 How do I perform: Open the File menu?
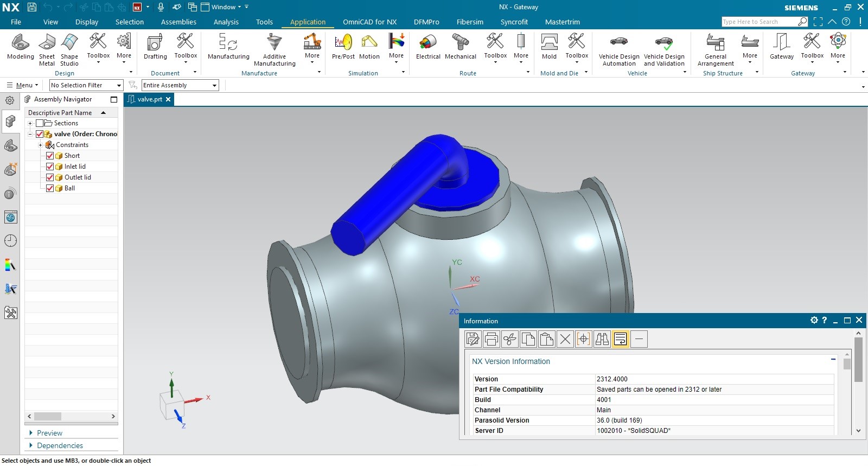tap(16, 22)
